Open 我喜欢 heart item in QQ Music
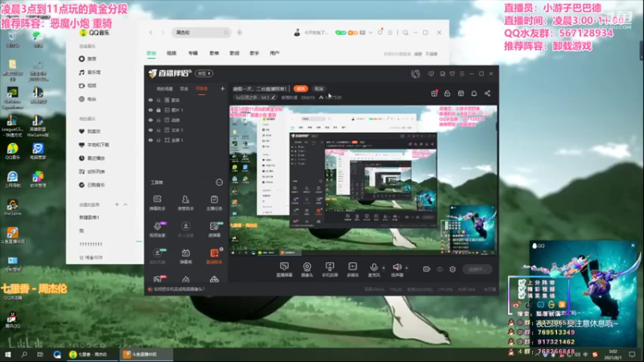Viewport: 644px width, 362px height. (89, 131)
